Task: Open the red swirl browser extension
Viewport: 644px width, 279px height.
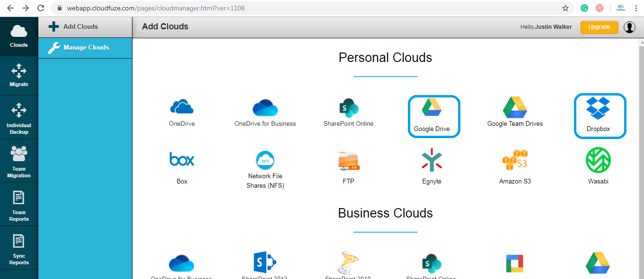Action: tap(600, 8)
